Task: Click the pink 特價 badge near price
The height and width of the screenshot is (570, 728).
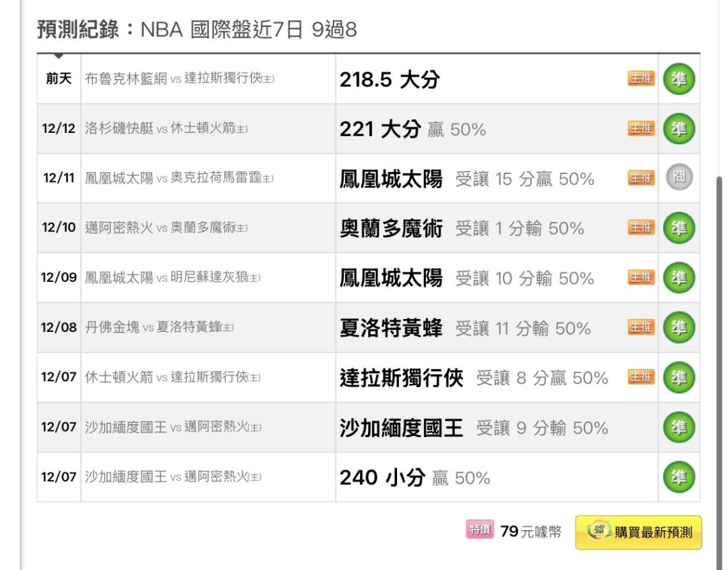Action: pos(479,531)
